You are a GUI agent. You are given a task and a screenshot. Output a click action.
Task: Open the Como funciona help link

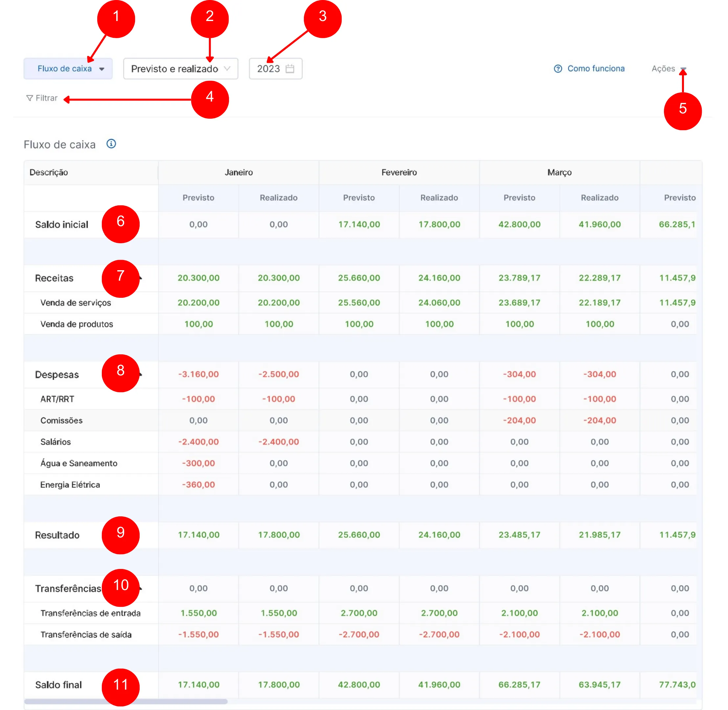tap(589, 69)
